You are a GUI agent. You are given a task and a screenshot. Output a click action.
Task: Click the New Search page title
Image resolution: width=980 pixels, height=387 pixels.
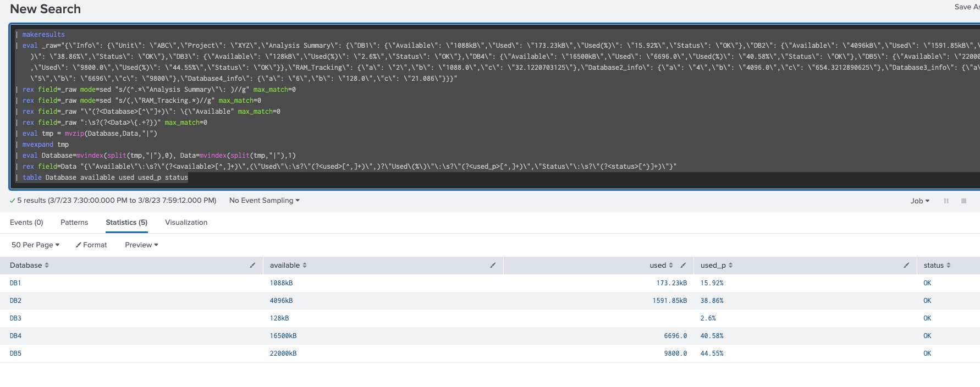point(46,9)
